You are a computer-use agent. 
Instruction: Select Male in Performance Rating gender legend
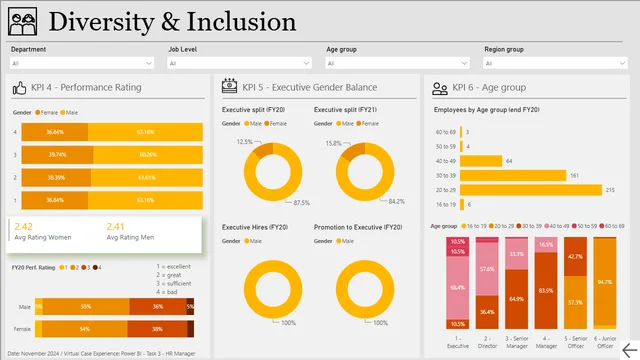click(x=69, y=113)
